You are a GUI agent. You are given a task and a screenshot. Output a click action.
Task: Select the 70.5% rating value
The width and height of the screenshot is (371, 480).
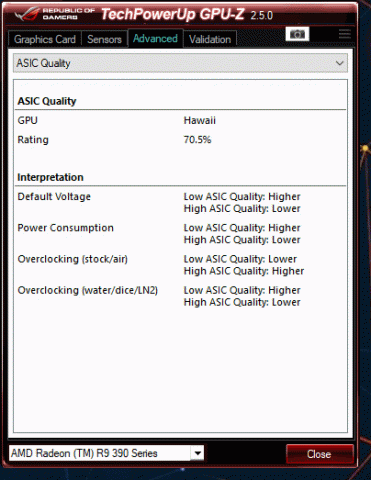(x=197, y=139)
